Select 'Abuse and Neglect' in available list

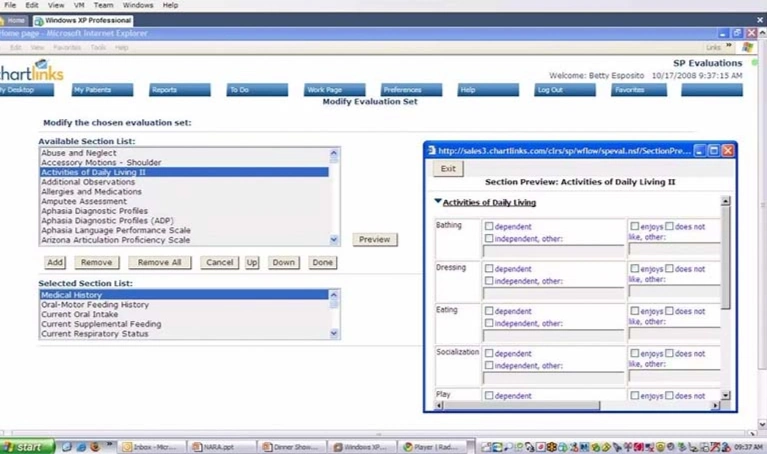point(184,153)
